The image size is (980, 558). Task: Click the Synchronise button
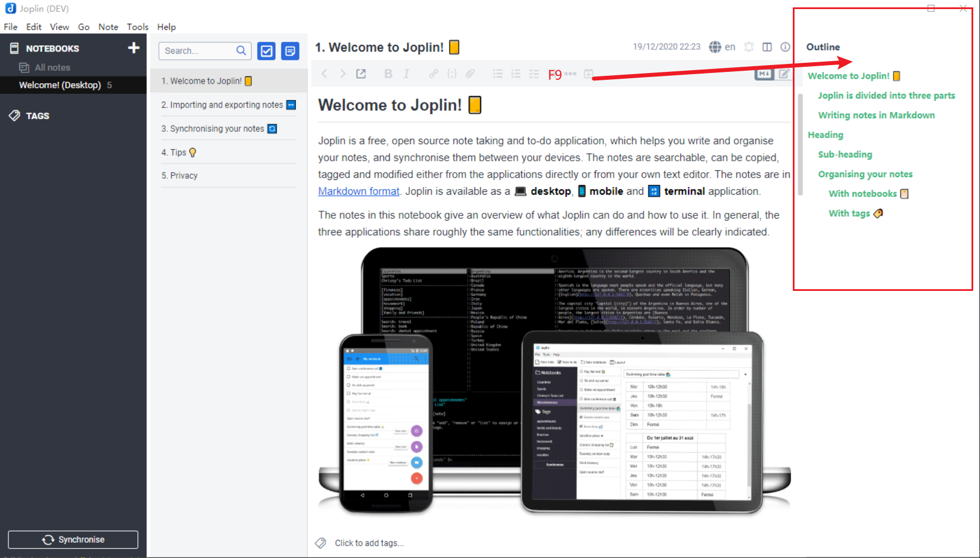coord(73,540)
